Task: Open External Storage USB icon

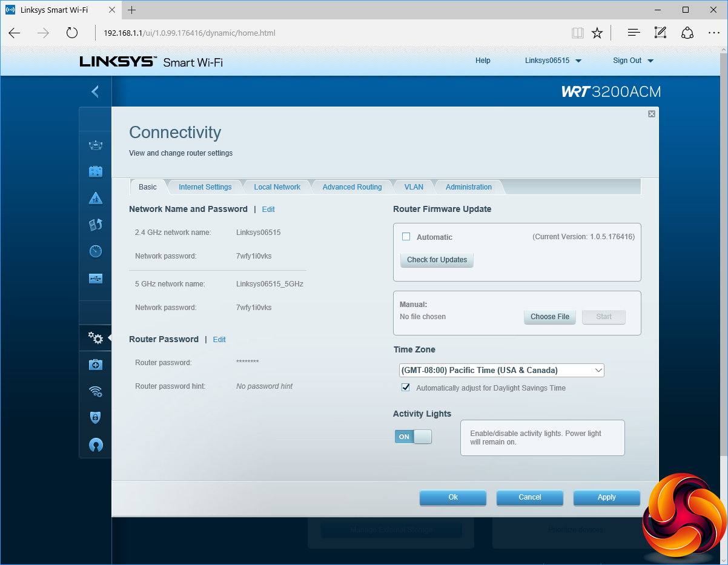Action: (x=95, y=279)
